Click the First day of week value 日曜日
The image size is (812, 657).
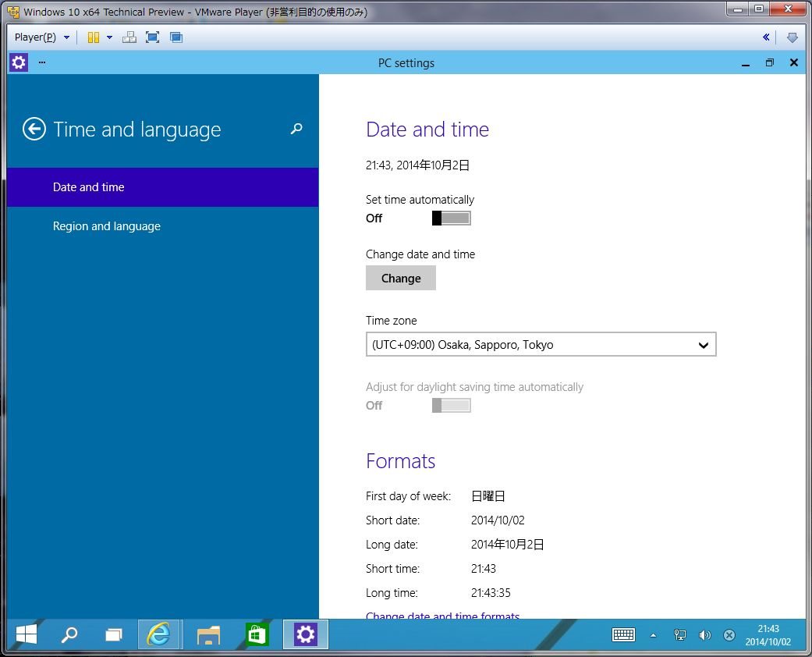(488, 495)
